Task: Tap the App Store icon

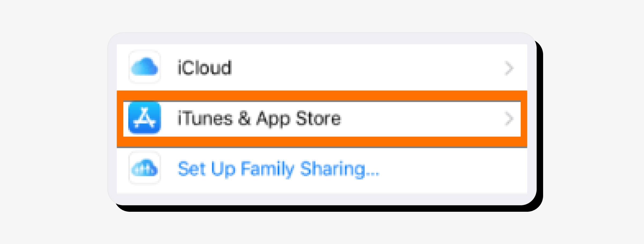Action: [145, 118]
